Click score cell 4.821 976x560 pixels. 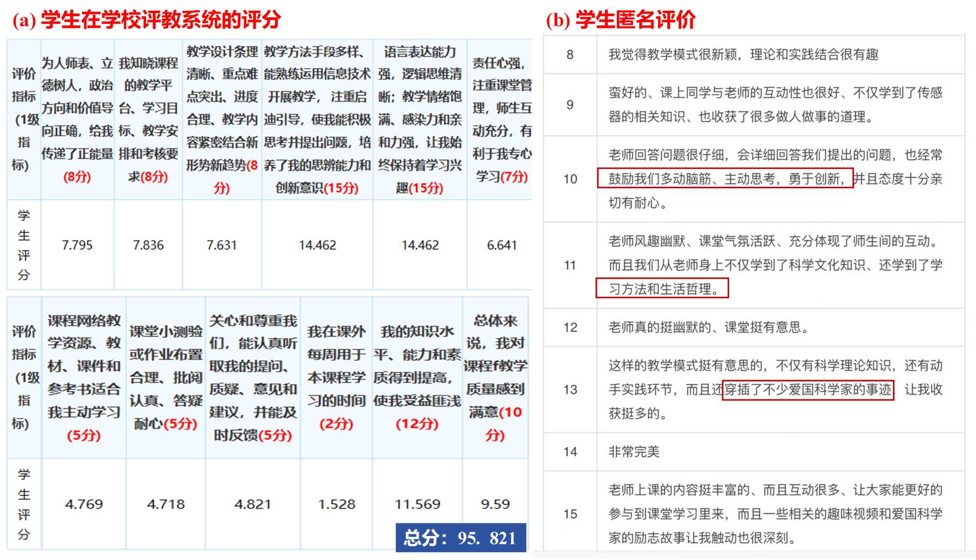point(252,504)
